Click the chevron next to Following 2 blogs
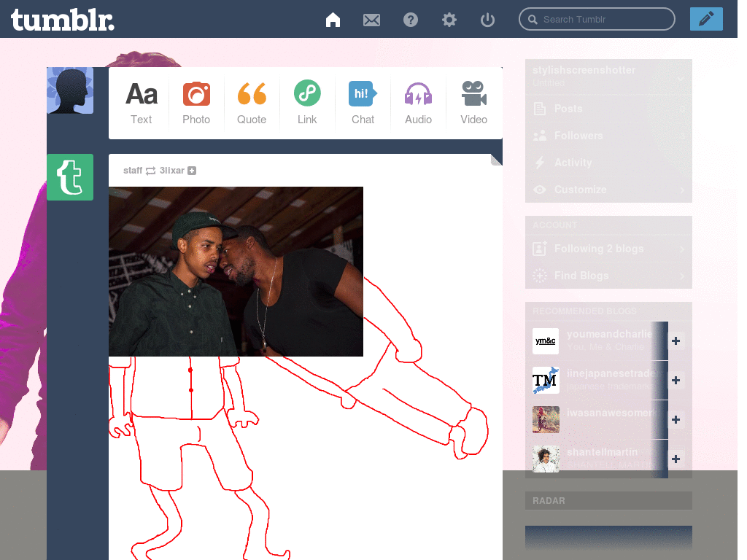 682,249
